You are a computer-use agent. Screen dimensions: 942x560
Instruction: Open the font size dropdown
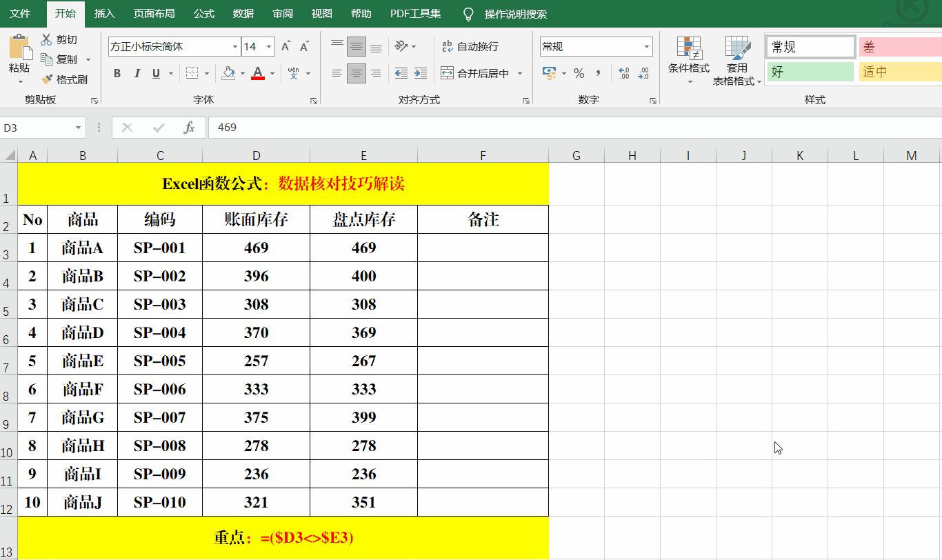click(x=268, y=46)
